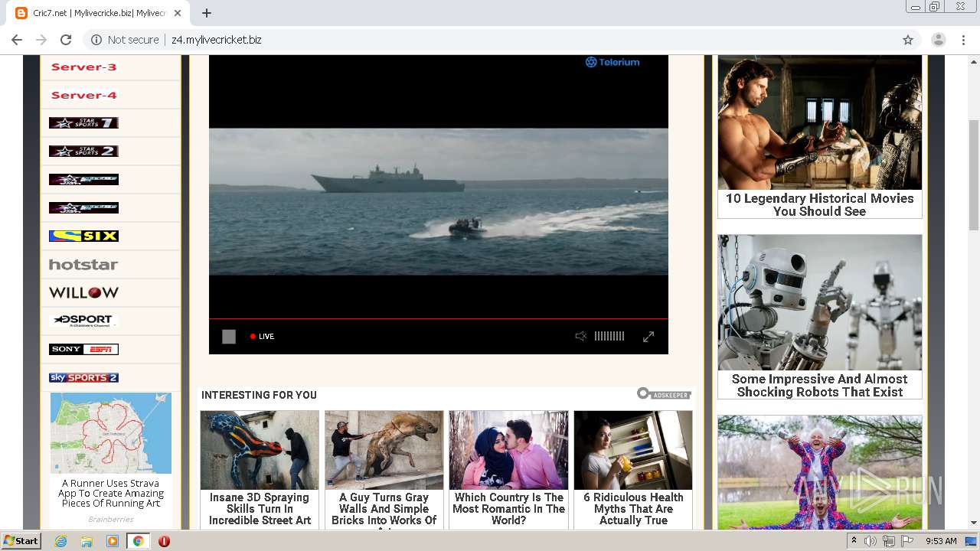The image size is (980, 551).
Task: Select the Server-3 stream link
Action: [83, 67]
